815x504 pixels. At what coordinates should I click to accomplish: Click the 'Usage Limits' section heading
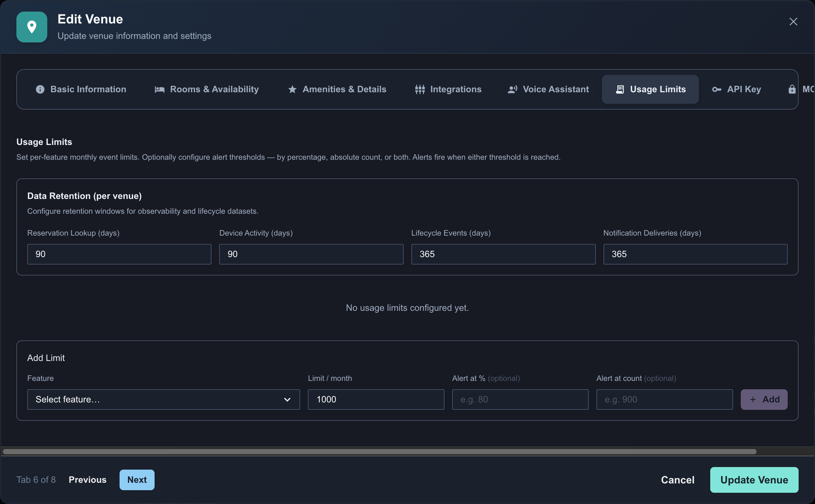pyautogui.click(x=44, y=142)
